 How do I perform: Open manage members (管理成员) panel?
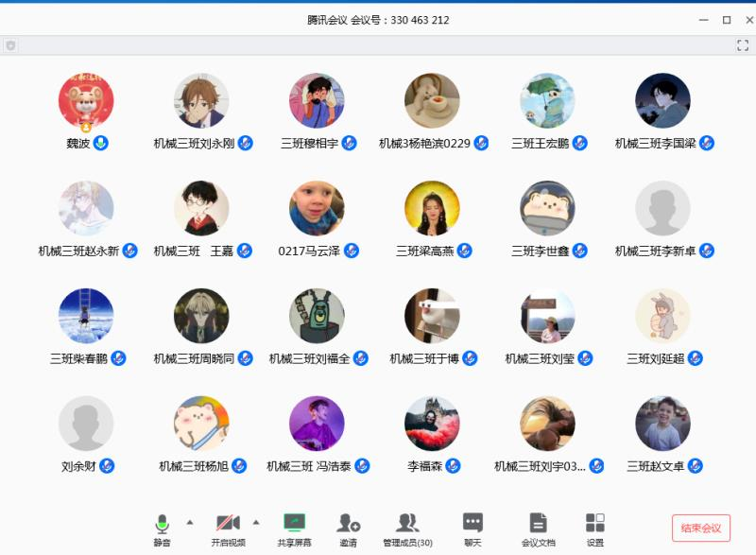(x=407, y=523)
